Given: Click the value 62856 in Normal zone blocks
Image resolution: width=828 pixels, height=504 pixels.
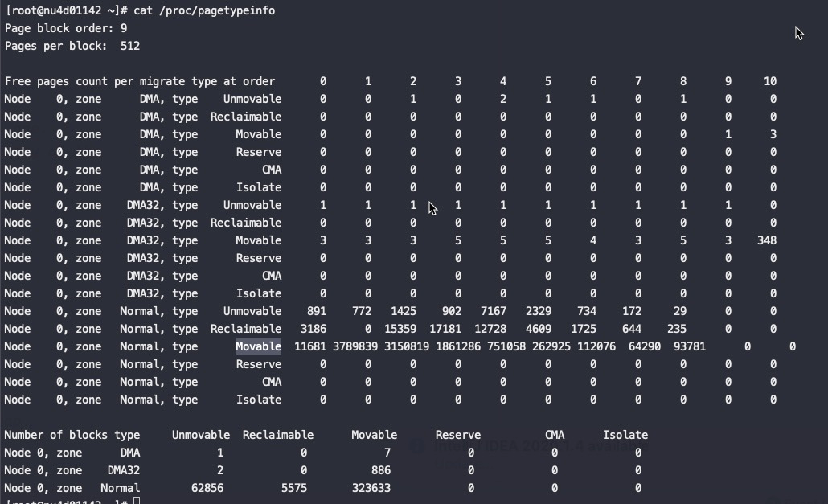Looking at the screenshot, I should coord(207,488).
